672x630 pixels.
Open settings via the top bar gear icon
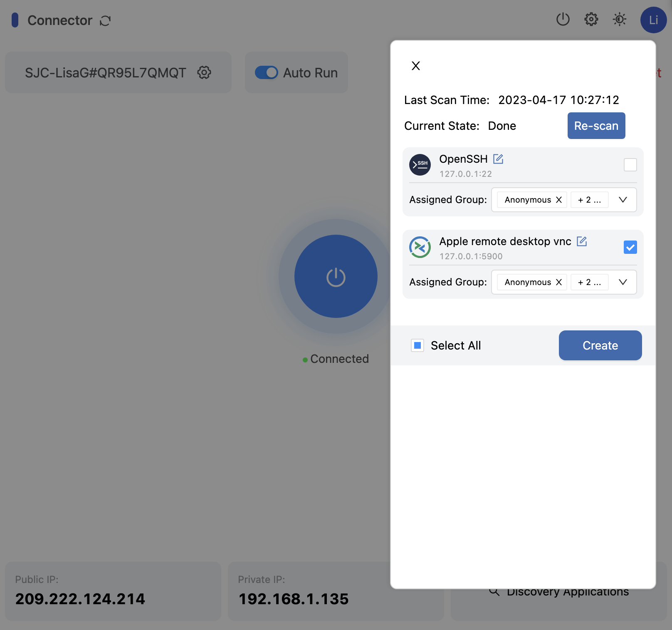591,19
